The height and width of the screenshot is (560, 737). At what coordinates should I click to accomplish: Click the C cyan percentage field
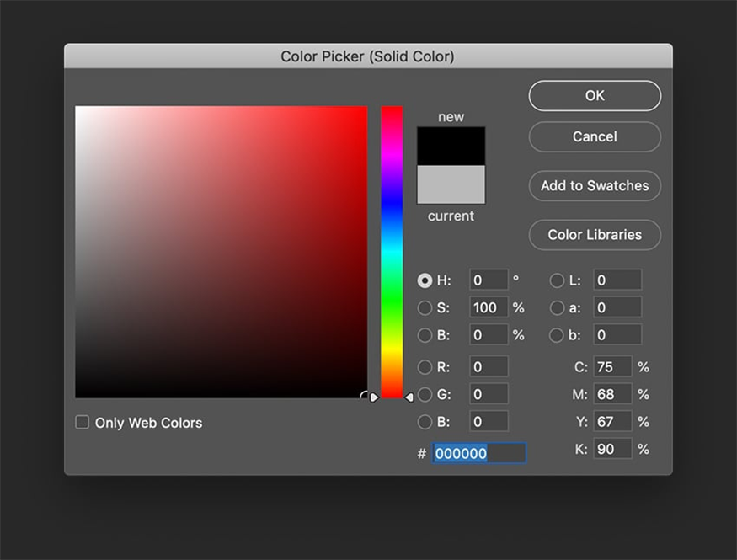[x=612, y=367]
